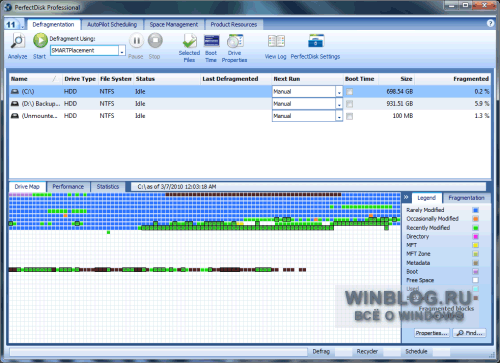
Task: Open the View Log icon
Action: pyautogui.click(x=276, y=41)
